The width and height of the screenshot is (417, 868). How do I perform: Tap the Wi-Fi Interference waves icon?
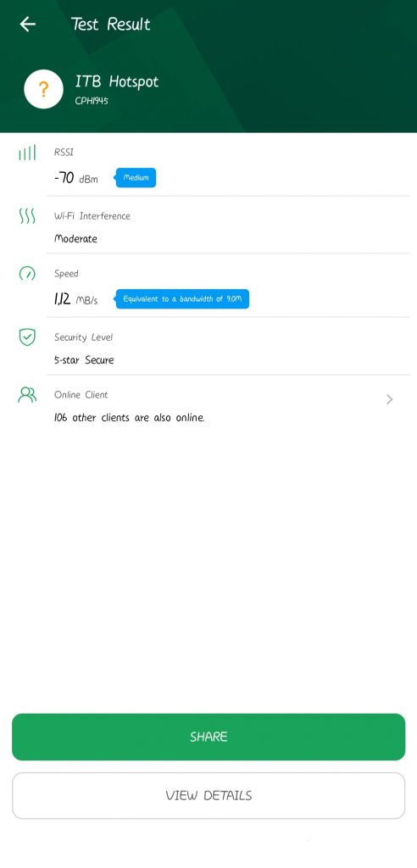pos(27,216)
